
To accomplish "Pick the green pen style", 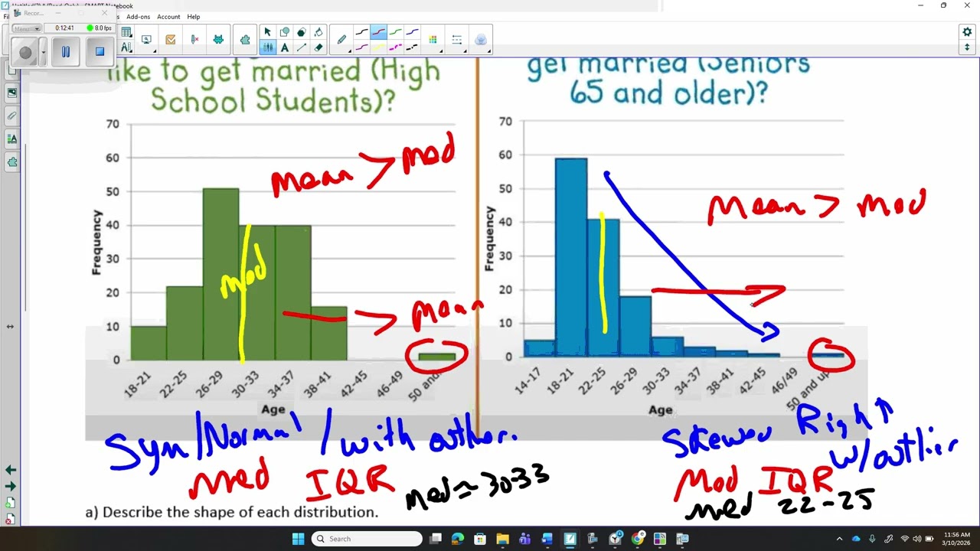I will coord(395,33).
